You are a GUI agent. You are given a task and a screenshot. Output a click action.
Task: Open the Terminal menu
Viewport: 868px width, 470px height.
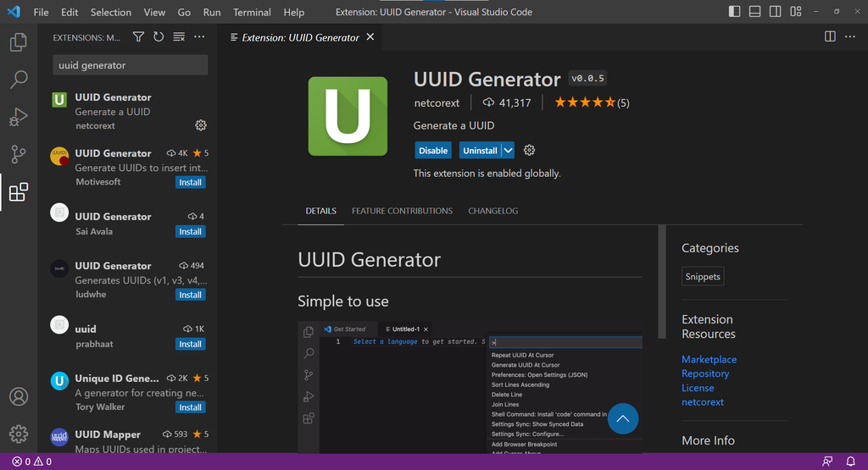coord(252,12)
